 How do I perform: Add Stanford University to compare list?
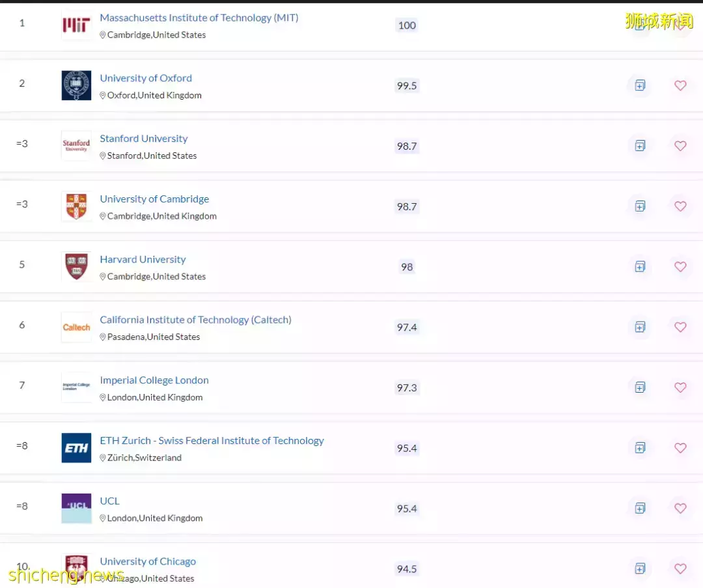(x=640, y=146)
